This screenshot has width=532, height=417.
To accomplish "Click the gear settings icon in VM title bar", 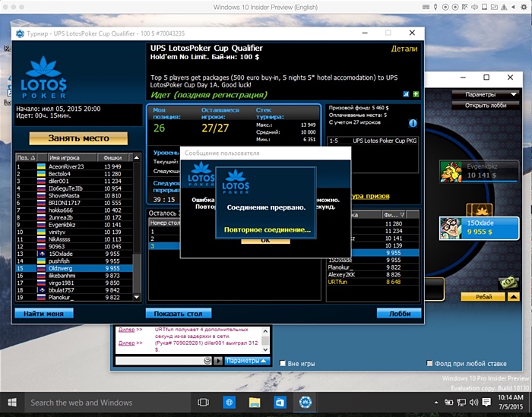I will 524,7.
